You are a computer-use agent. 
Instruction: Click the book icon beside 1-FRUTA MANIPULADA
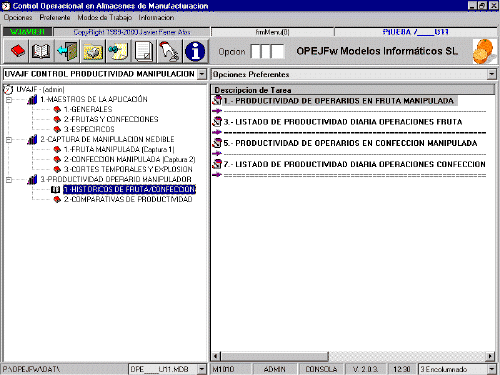coord(57,149)
